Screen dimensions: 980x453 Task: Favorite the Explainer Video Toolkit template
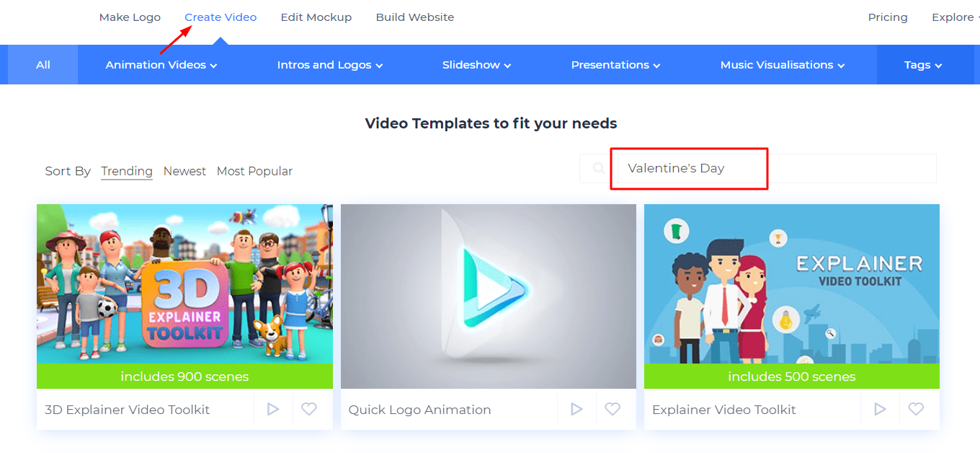(917, 409)
